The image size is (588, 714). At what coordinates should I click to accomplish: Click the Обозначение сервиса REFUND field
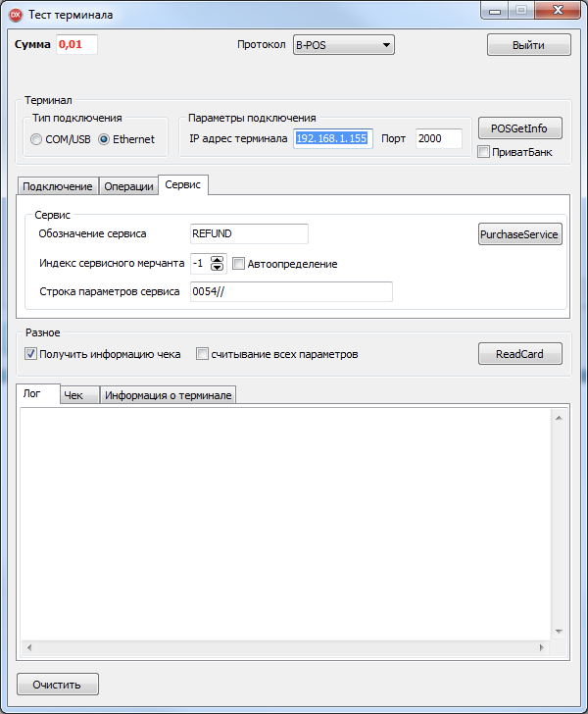tap(249, 233)
